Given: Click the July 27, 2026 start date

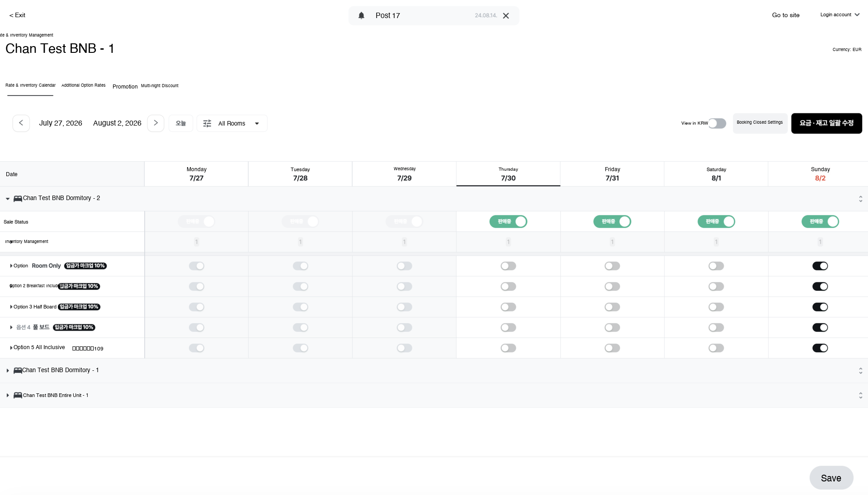Looking at the screenshot, I should (x=61, y=123).
